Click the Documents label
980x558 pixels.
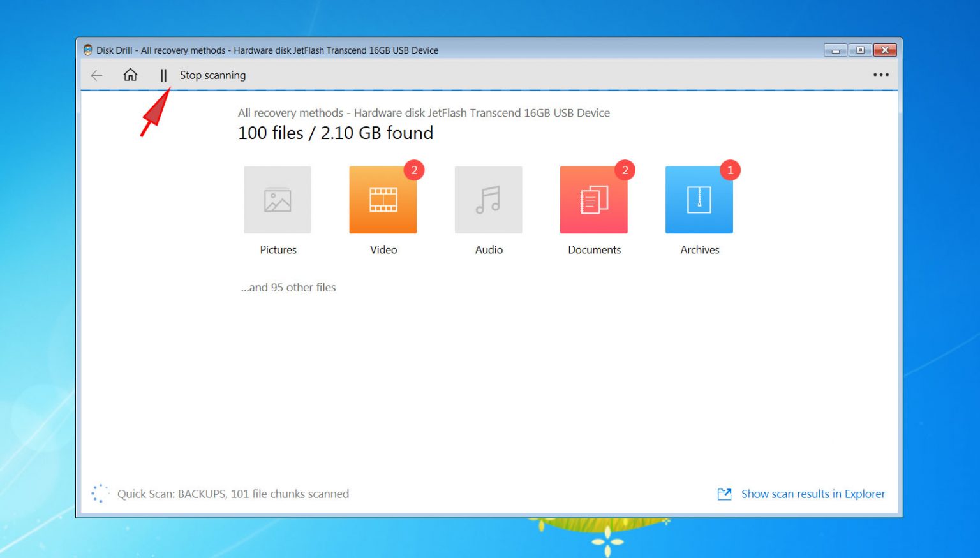tap(594, 250)
